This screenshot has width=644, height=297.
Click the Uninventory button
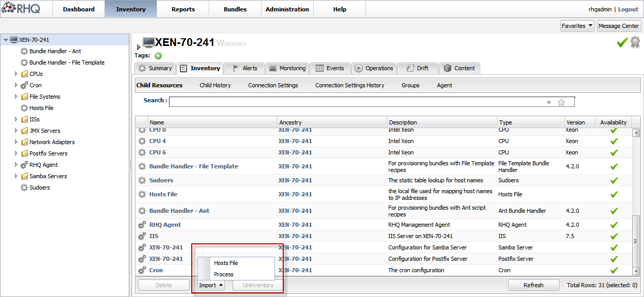pyautogui.click(x=258, y=285)
